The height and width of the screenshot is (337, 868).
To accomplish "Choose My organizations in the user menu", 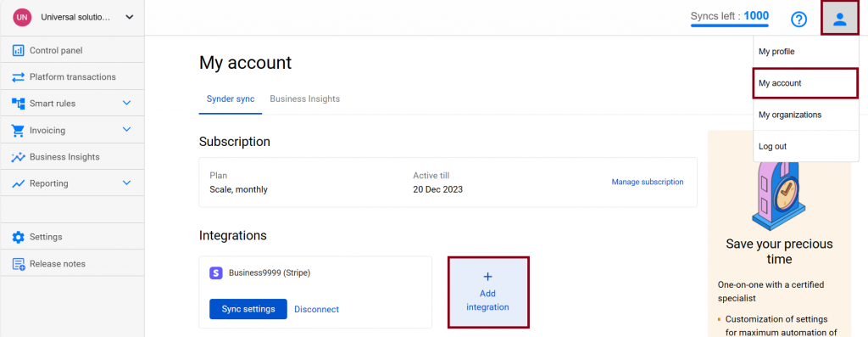I will [805, 115].
